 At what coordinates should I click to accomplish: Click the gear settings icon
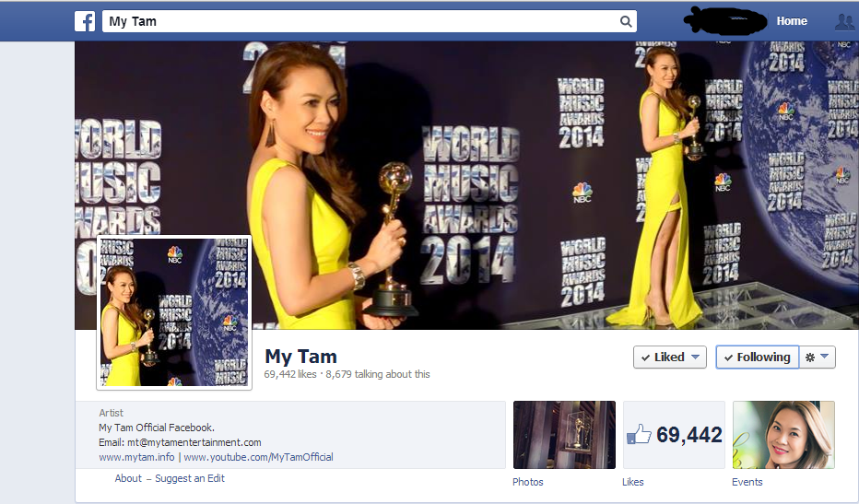coord(810,357)
